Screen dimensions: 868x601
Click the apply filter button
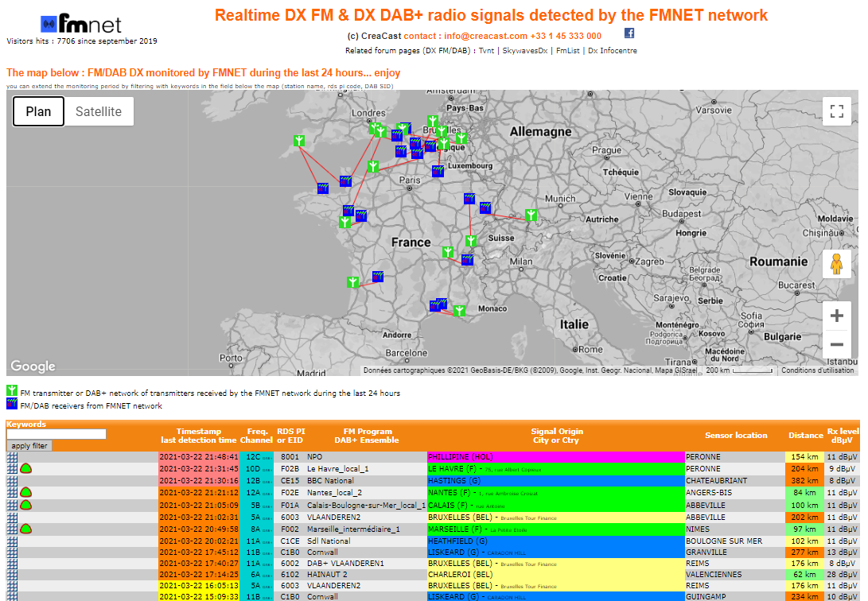29,446
